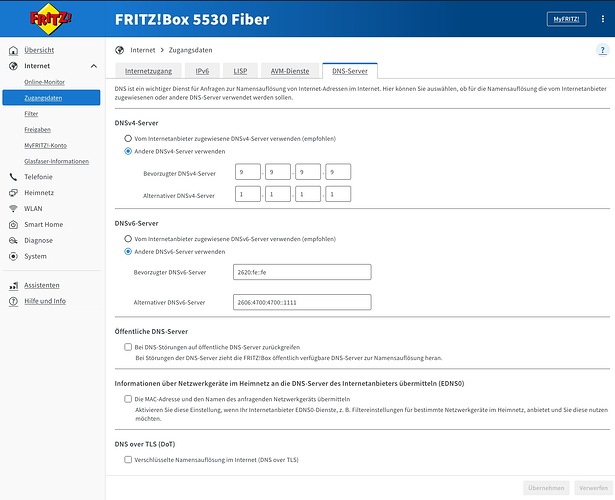
Task: Click the WLAN wifi icon
Action: tap(12, 208)
